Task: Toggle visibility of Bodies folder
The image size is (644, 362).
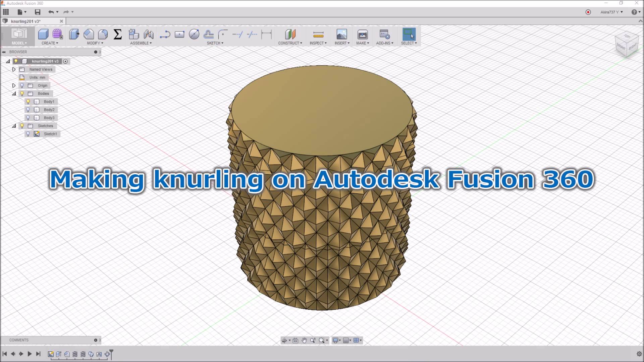Action: [x=22, y=94]
